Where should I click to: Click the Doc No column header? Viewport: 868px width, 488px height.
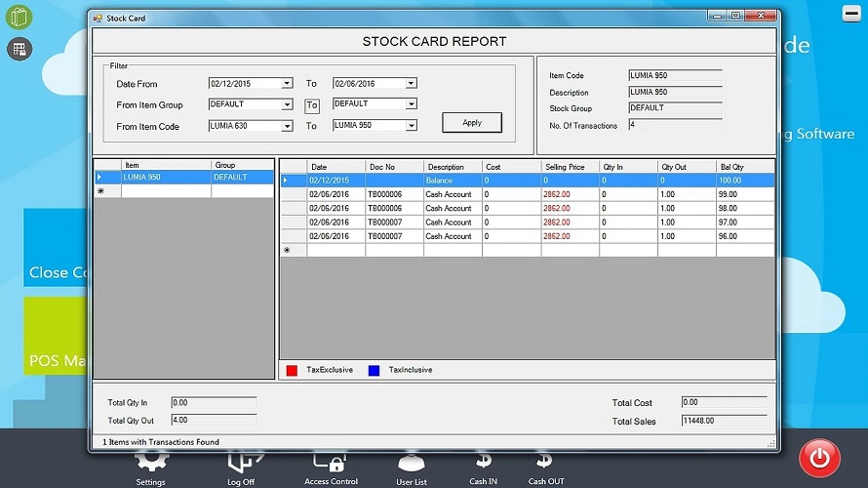394,167
